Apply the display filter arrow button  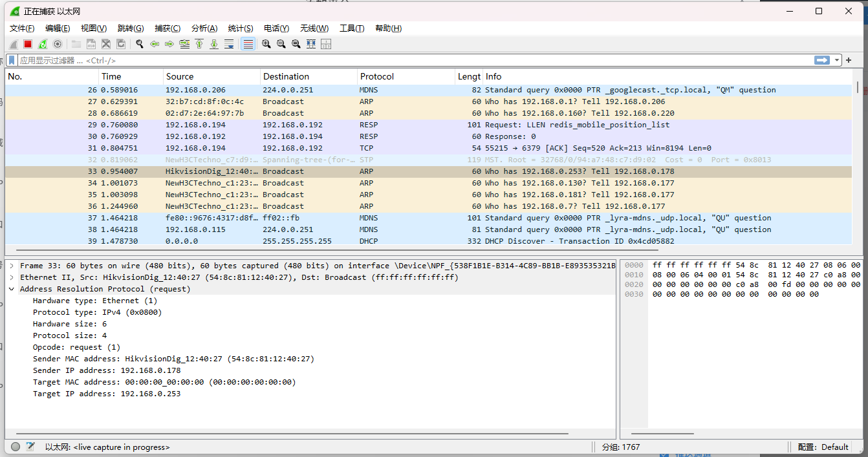click(x=822, y=60)
